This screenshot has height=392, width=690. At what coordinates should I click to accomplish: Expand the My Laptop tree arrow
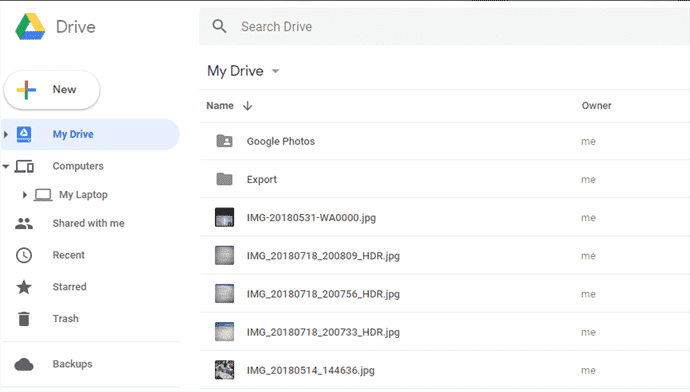pyautogui.click(x=25, y=194)
